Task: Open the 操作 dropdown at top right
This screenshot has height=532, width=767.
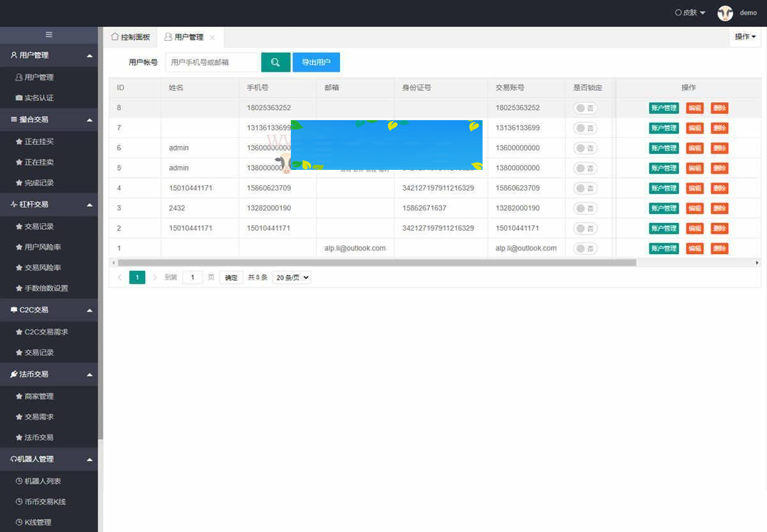Action: tap(745, 37)
